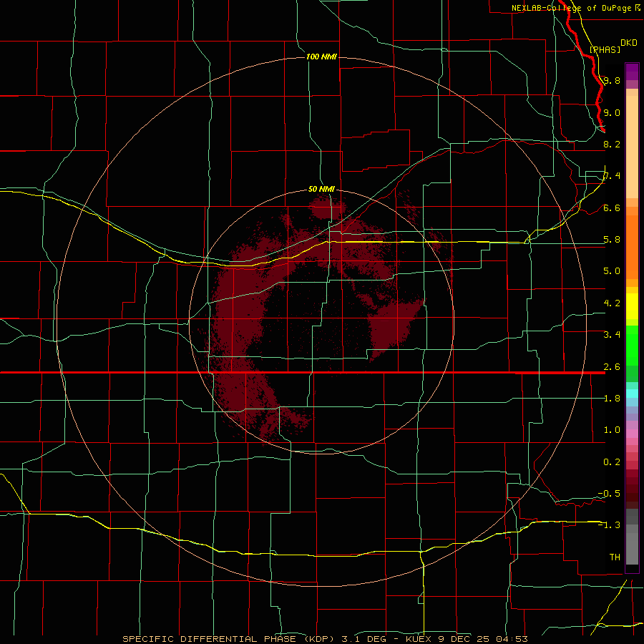This screenshot has width=644, height=644.
Task: Click the 5.8 value on the color scale
Action: coord(612,240)
